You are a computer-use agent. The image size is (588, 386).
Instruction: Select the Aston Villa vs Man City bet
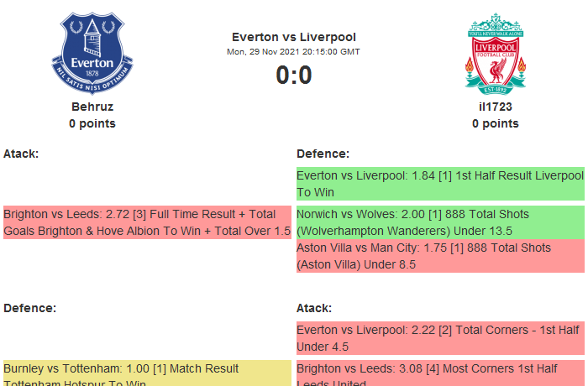click(440, 256)
